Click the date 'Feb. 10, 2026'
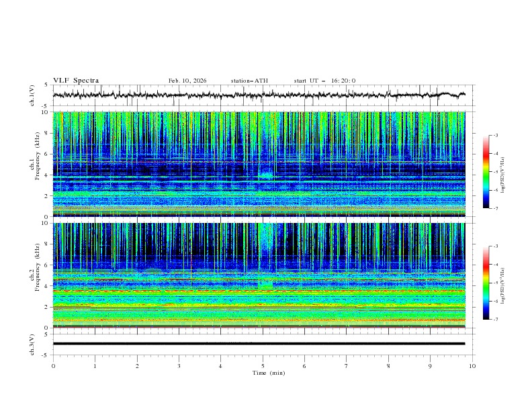Viewport: 532px width, 411px height. (187, 81)
